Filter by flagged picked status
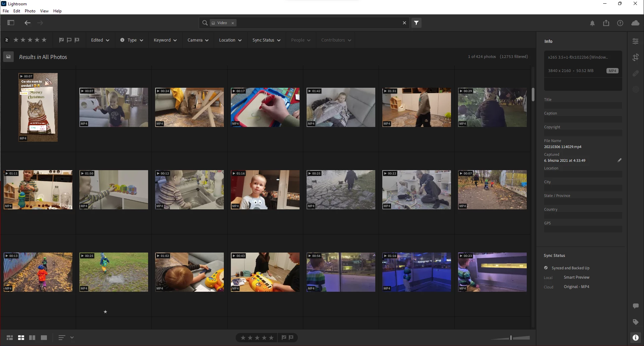 pos(61,40)
